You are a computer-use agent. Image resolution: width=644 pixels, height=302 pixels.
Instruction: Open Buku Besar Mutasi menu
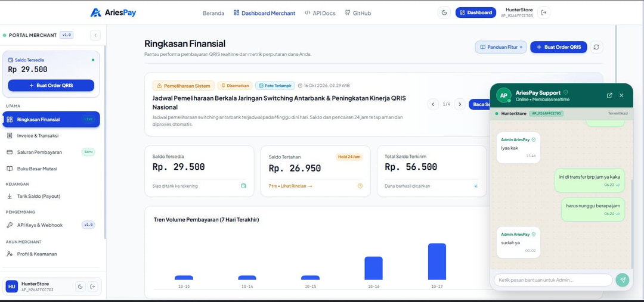pyautogui.click(x=51, y=169)
